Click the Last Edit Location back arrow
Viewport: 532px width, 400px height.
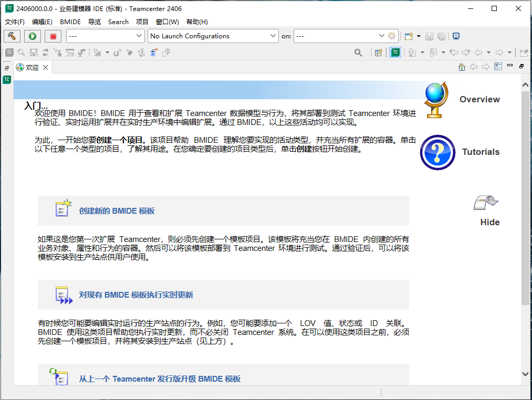(454, 52)
